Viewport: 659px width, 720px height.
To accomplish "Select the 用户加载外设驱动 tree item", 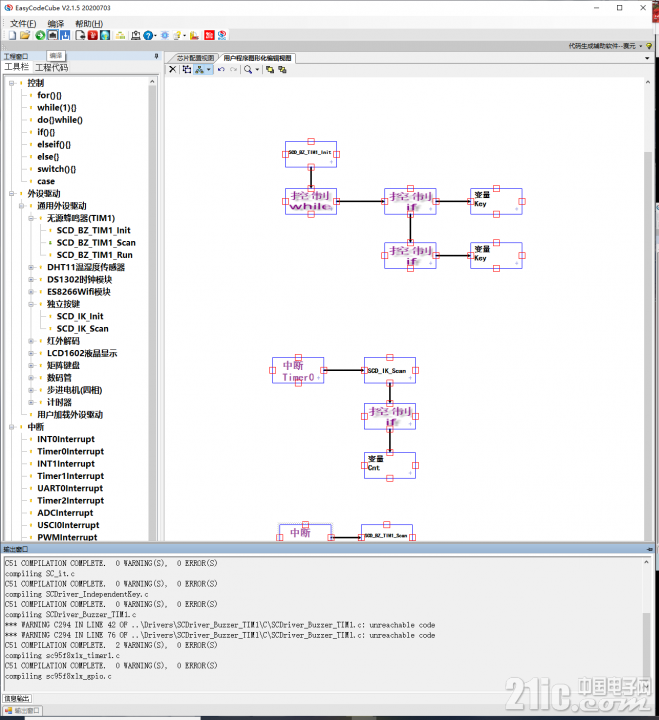I will coord(70,415).
